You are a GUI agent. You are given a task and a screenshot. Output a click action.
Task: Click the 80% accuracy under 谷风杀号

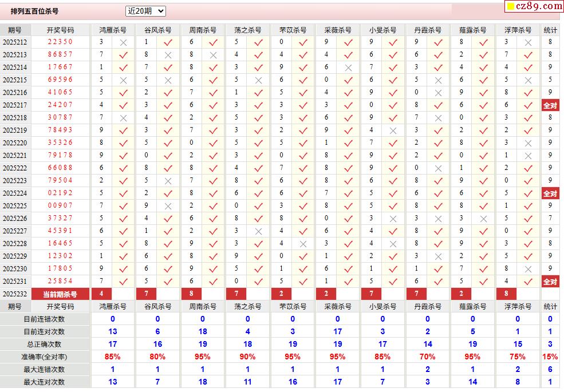(x=157, y=357)
